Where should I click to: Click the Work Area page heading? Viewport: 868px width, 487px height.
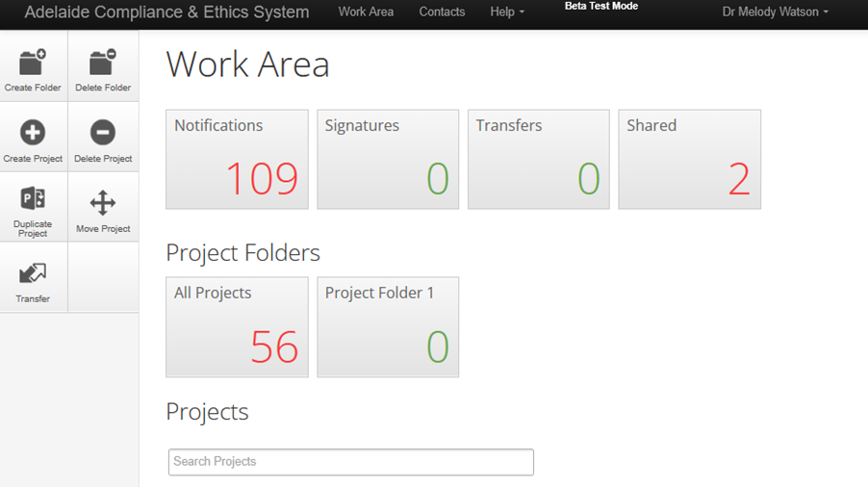[x=247, y=64]
